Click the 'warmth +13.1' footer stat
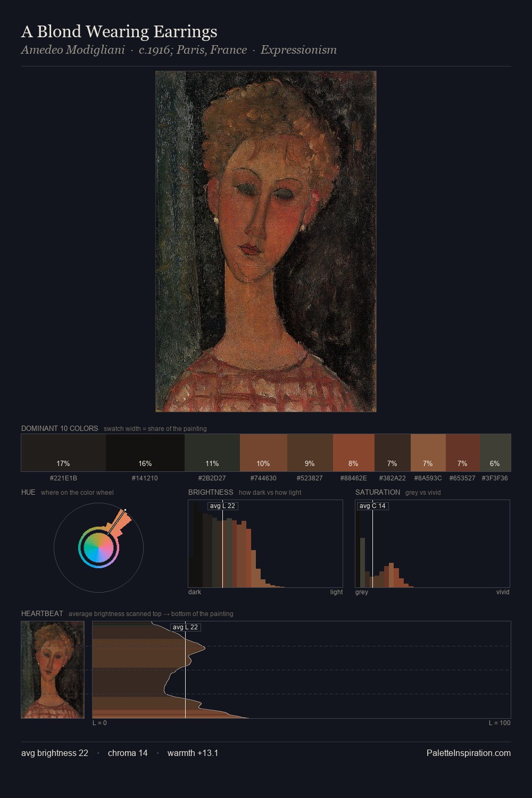Viewport: 532px width, 798px height. click(193, 753)
